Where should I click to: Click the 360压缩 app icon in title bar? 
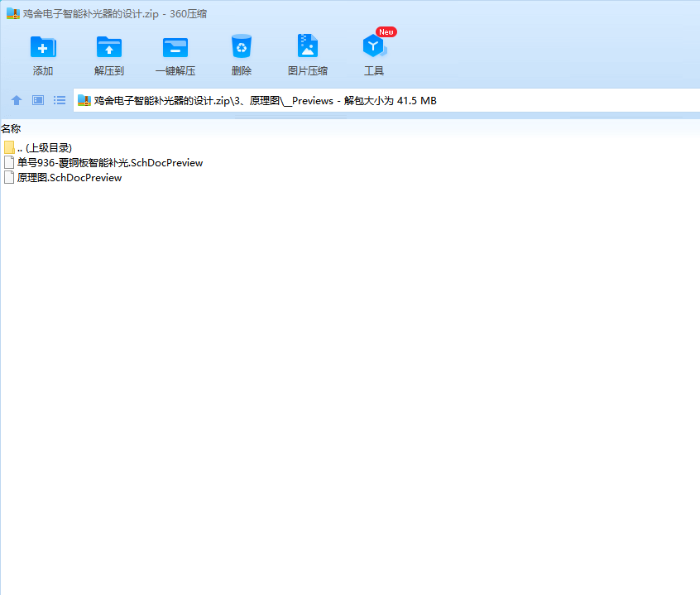(x=13, y=13)
